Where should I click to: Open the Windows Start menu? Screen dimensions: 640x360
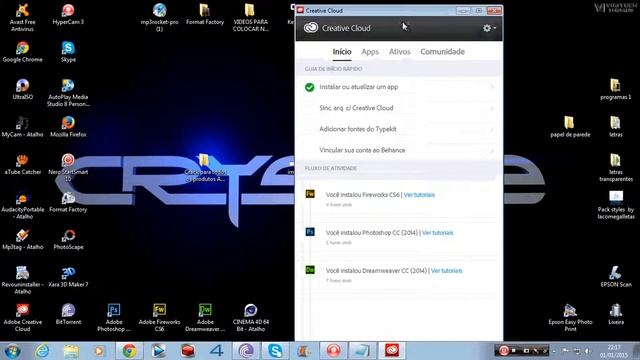tap(12, 351)
